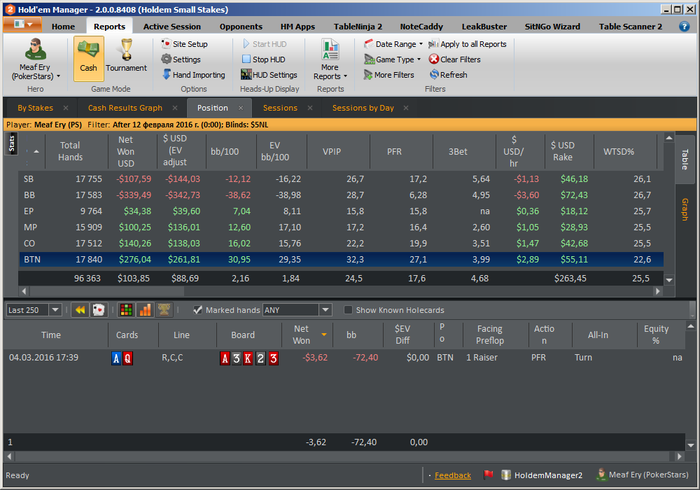Close the Sessions report tab
700x490 pixels.
[310, 108]
